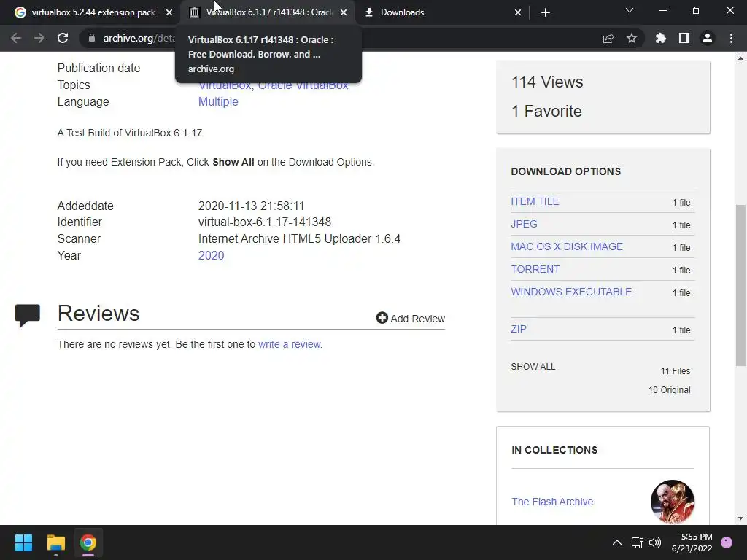The image size is (747, 560).
Task: Click the Chrome taskbar icon
Action: coord(88,542)
